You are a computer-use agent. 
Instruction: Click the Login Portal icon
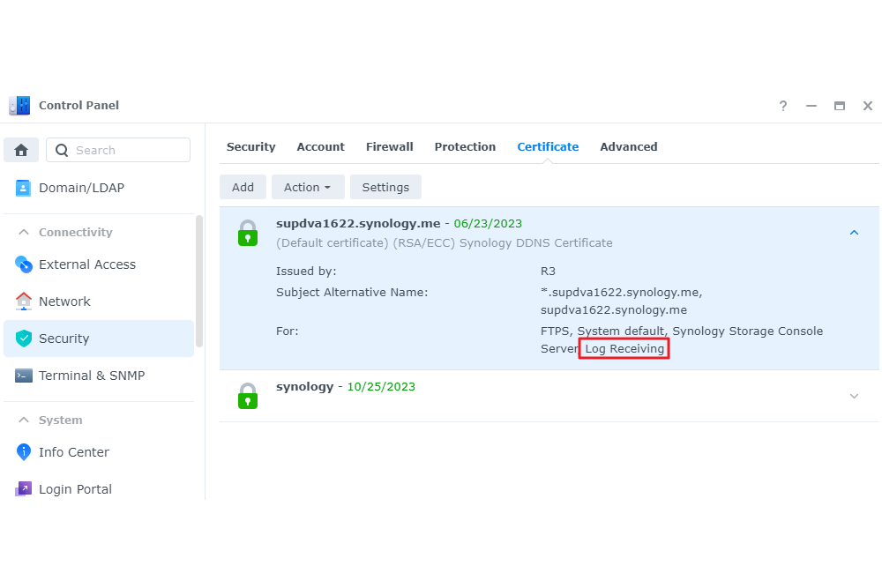click(x=24, y=489)
